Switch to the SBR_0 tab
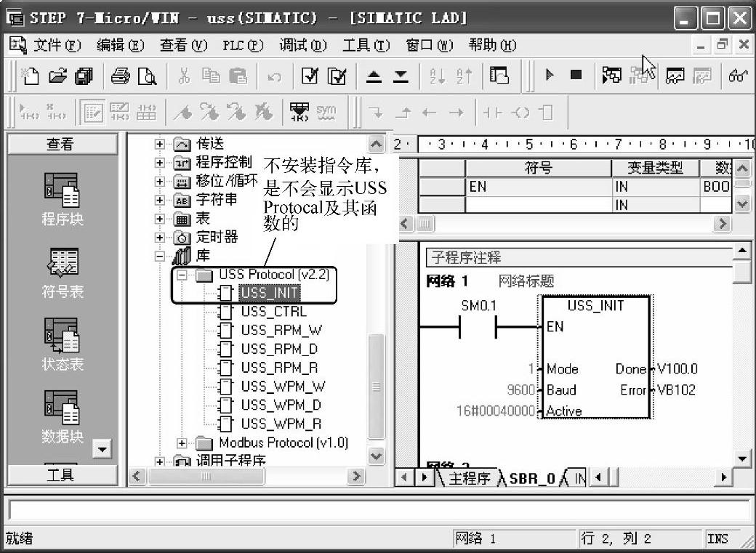The image size is (756, 553). click(x=532, y=477)
